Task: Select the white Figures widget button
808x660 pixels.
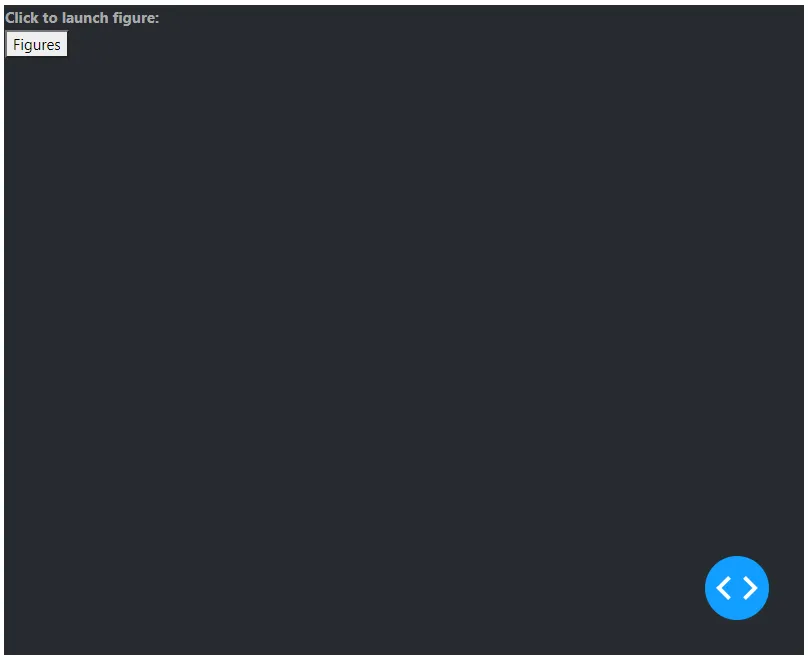Action: (x=37, y=44)
